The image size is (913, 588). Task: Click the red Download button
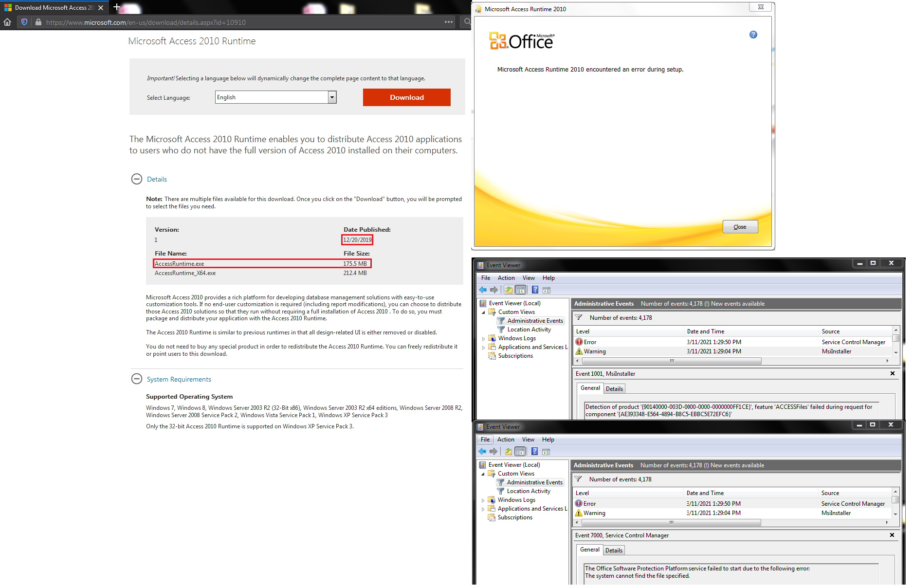point(407,97)
